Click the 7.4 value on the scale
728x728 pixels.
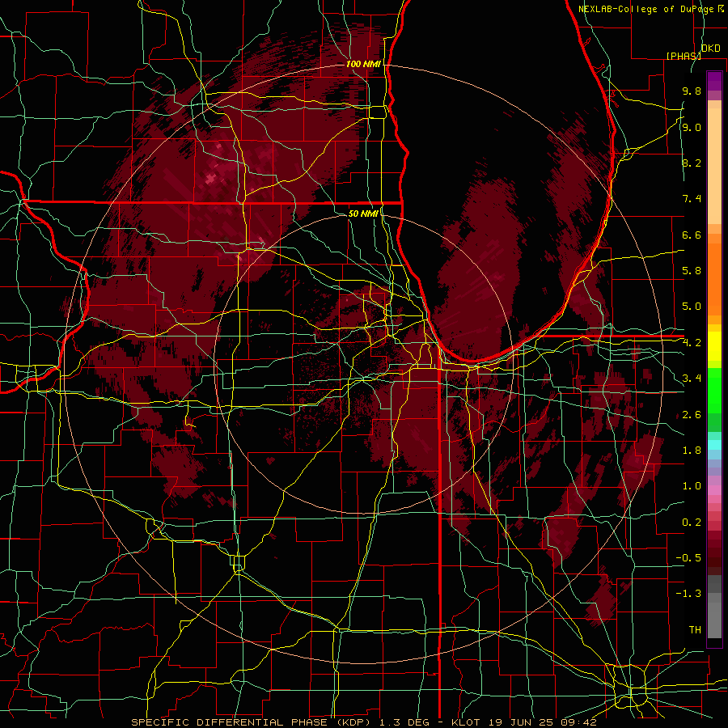[x=692, y=199]
